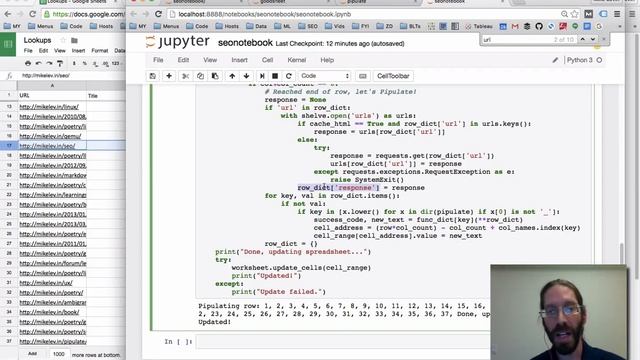Viewport: 640px width, 360px height.
Task: Click the Jupyter logo
Action: (x=178, y=42)
